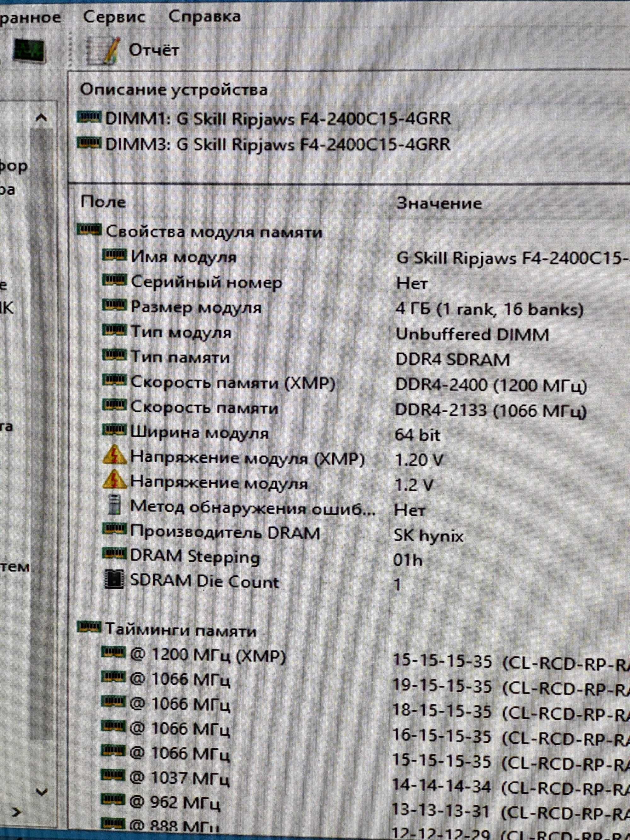Click the left panel scroll up arrow
Screen dimensions: 630x840
point(41,118)
